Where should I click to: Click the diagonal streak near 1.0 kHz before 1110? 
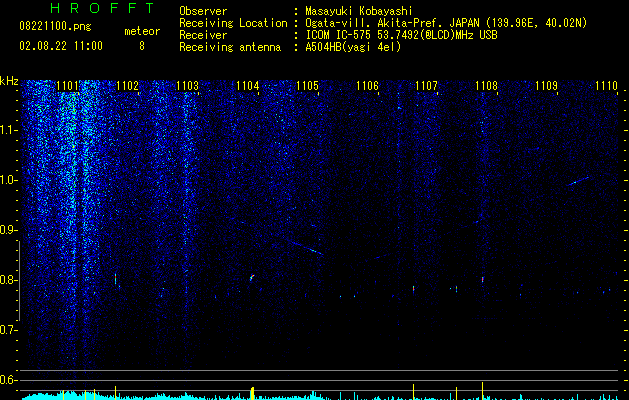(578, 181)
